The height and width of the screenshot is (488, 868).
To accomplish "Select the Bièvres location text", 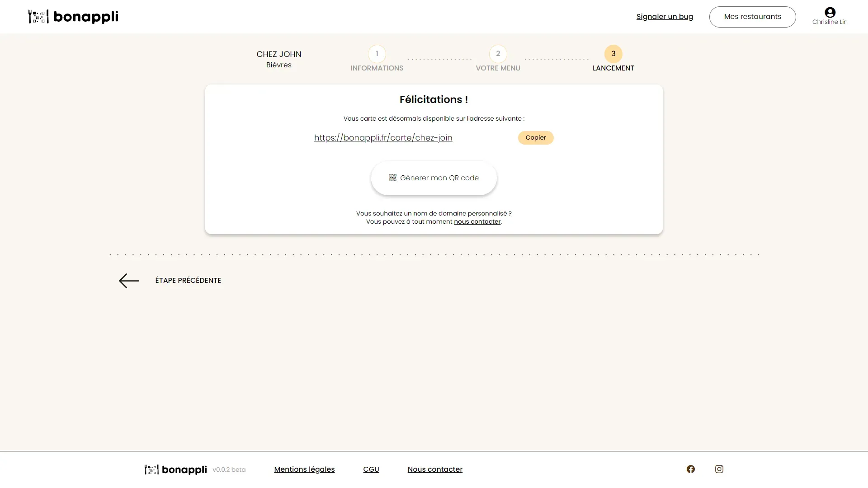I will tap(278, 65).
